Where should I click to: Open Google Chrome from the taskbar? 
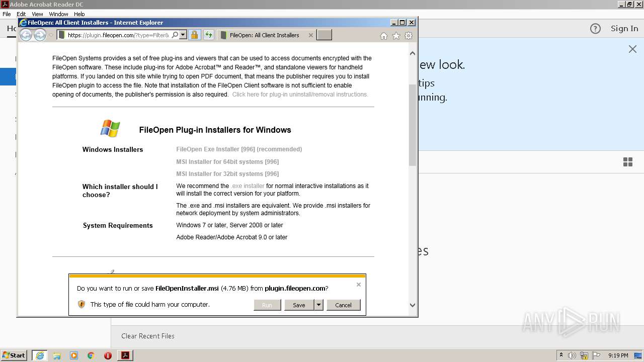pyautogui.click(x=91, y=355)
